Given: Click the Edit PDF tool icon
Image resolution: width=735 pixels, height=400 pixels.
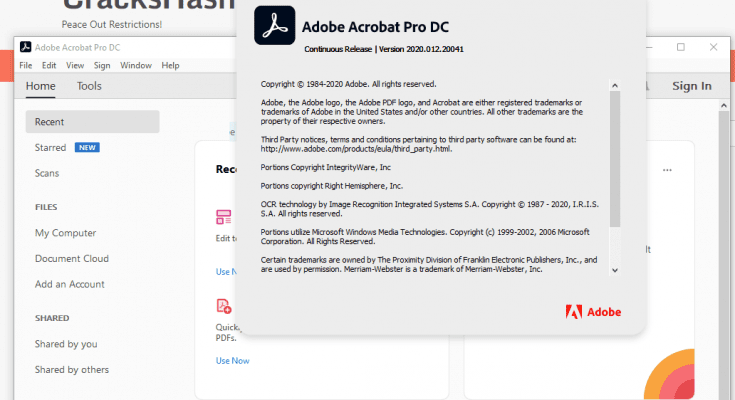Looking at the screenshot, I should pos(224,217).
